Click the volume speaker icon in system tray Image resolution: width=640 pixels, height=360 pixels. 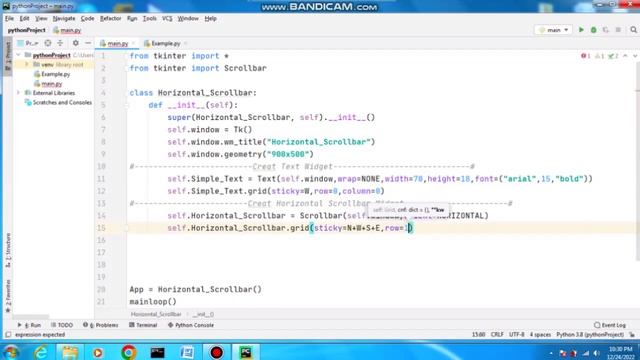[x=596, y=353]
